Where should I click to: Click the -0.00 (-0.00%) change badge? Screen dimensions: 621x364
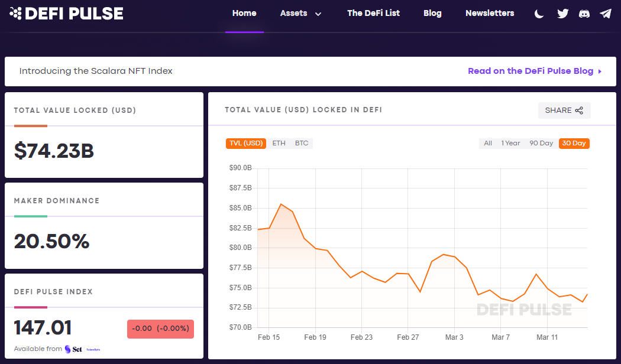point(160,329)
